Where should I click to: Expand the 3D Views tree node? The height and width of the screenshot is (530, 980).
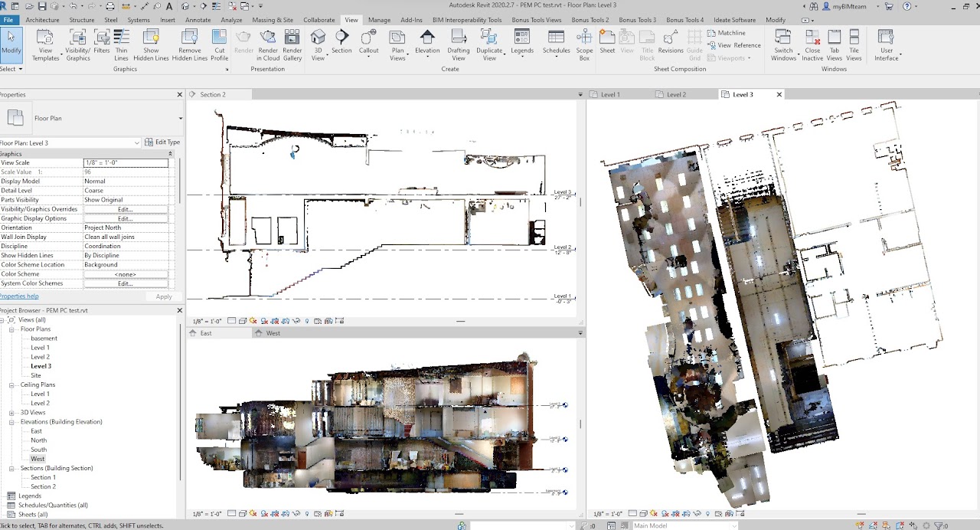[12, 413]
